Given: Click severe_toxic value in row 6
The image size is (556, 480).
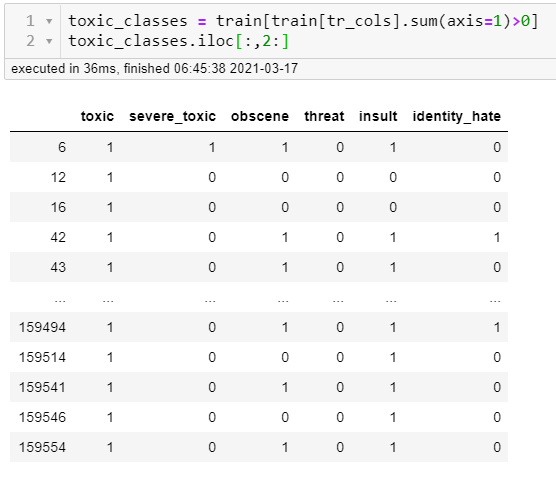Looking at the screenshot, I should click(x=212, y=147).
